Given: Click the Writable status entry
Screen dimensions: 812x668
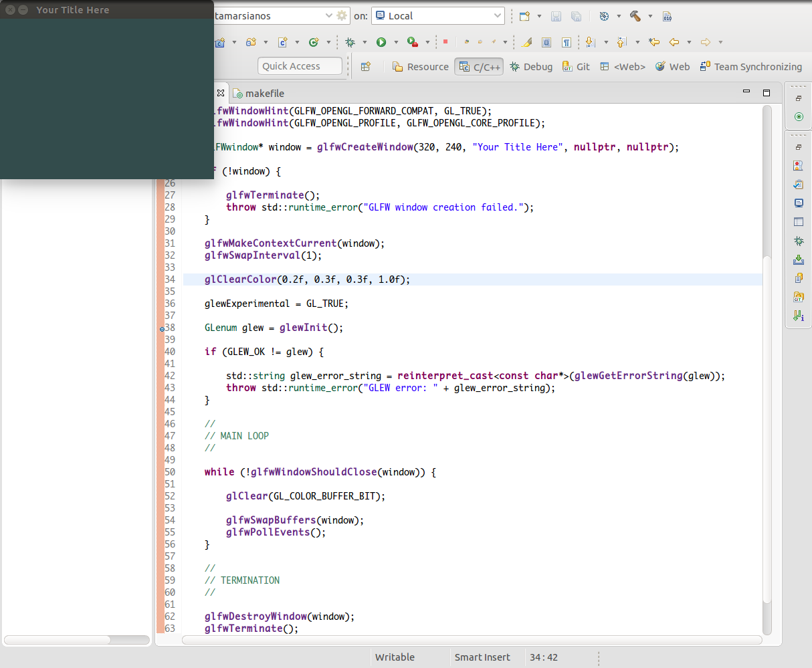Looking at the screenshot, I should tap(395, 657).
